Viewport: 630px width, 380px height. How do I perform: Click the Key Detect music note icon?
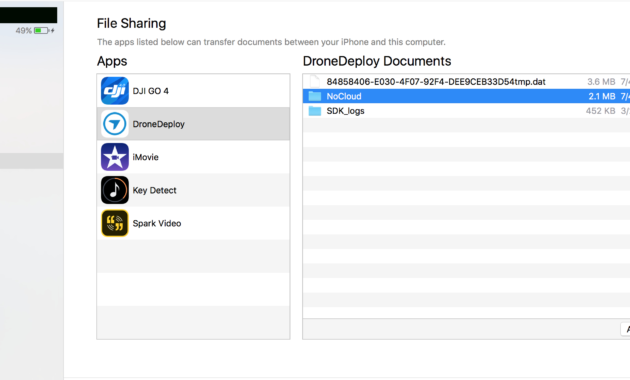pyautogui.click(x=115, y=190)
